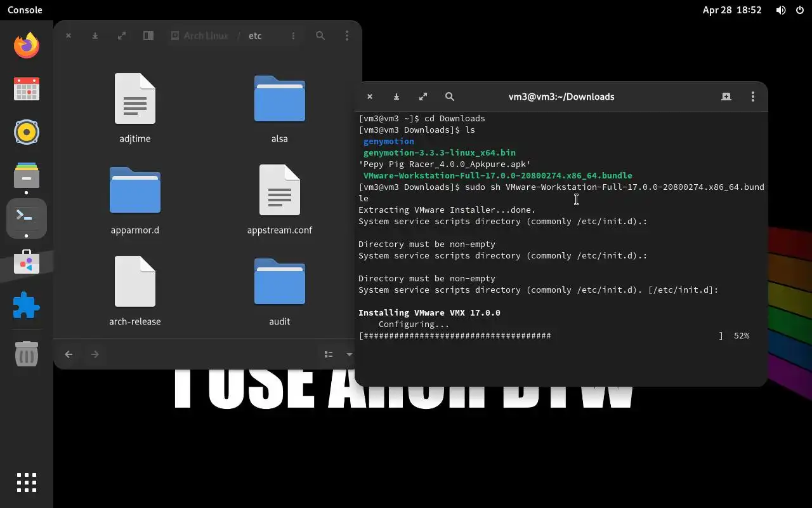Image resolution: width=812 pixels, height=508 pixels.
Task: Switch Files to list view
Action: 329,354
